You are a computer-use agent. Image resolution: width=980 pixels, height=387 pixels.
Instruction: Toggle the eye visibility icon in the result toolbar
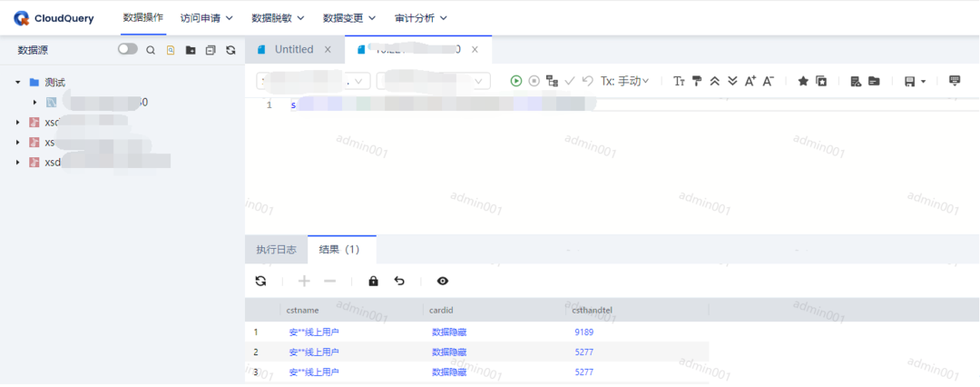(x=443, y=282)
